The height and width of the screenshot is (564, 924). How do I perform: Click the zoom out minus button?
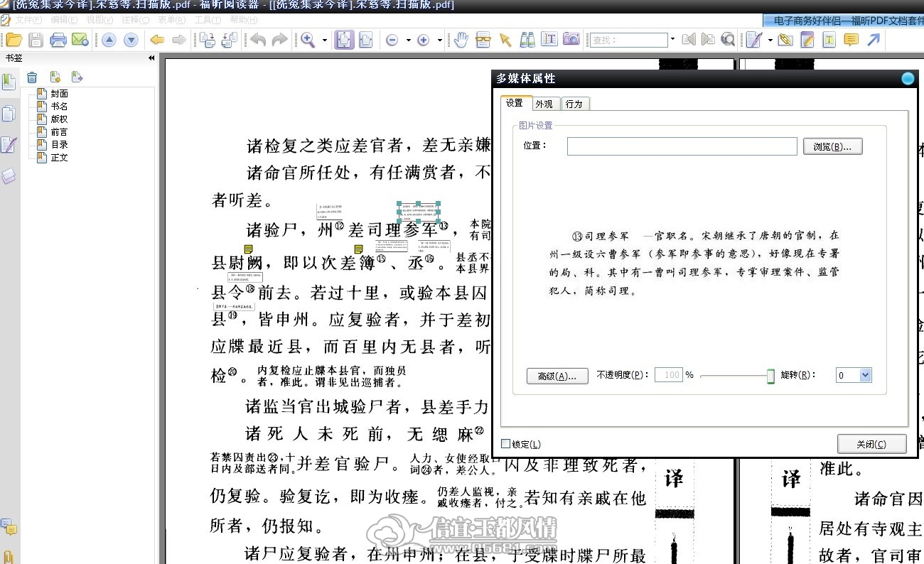click(x=392, y=40)
